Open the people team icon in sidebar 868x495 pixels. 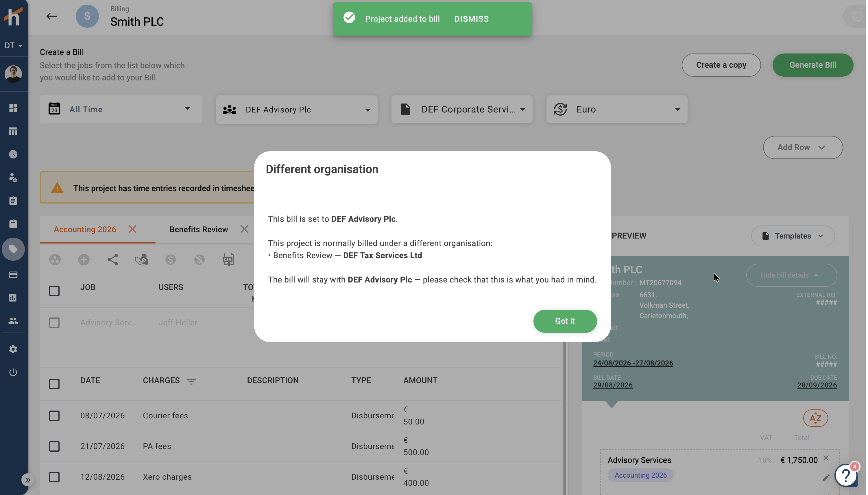tap(13, 321)
